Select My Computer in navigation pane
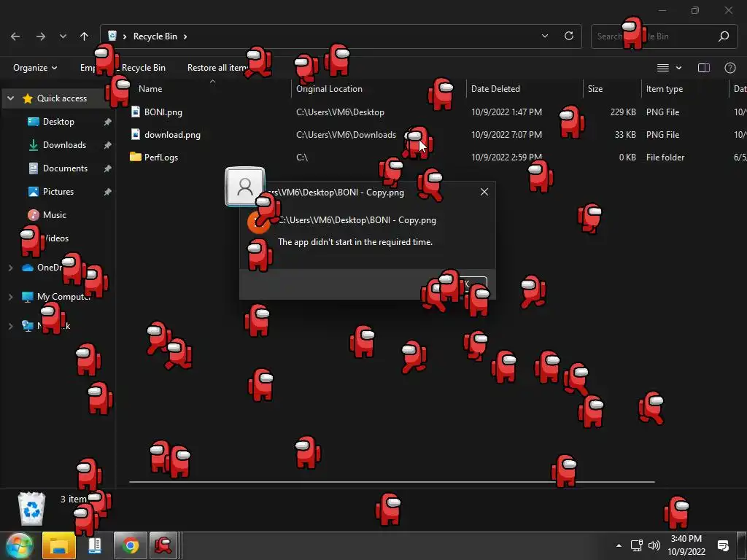747x560 pixels. [x=63, y=297]
